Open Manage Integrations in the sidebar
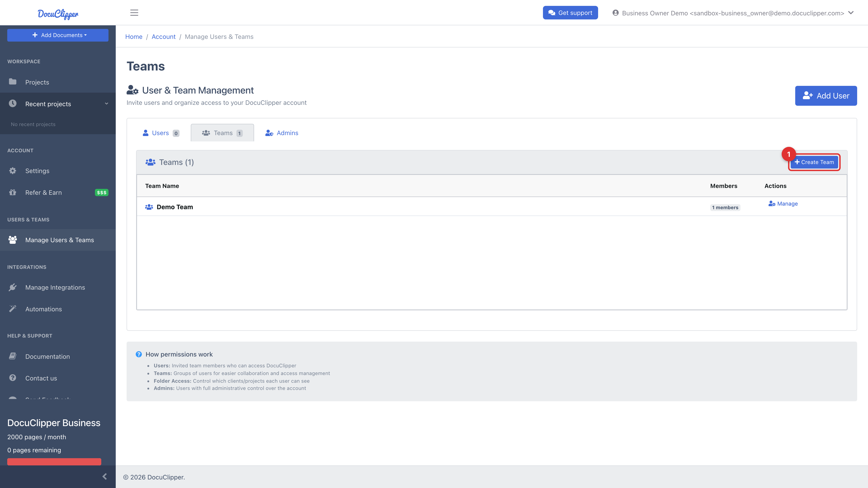Viewport: 868px width, 488px height. point(58,287)
